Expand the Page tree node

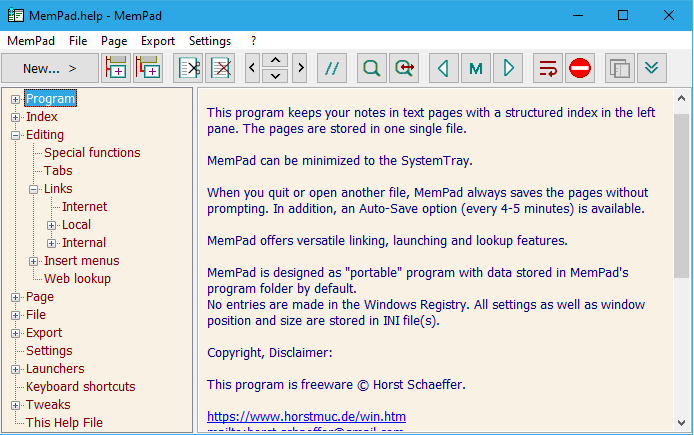point(15,297)
